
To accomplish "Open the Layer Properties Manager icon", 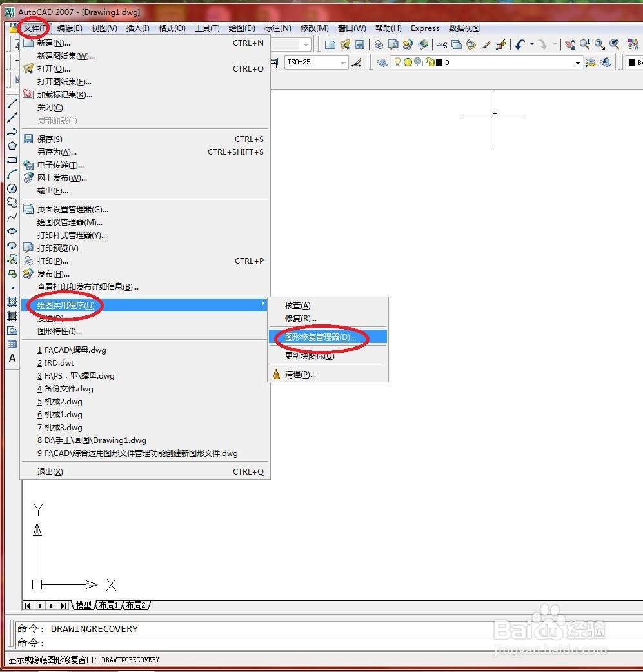I will click(382, 63).
